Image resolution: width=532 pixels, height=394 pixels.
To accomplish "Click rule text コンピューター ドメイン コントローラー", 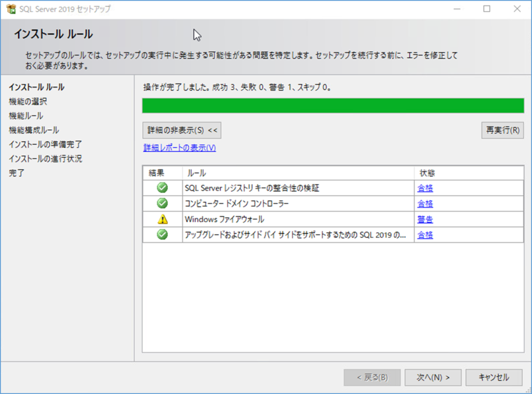I will click(x=237, y=204).
